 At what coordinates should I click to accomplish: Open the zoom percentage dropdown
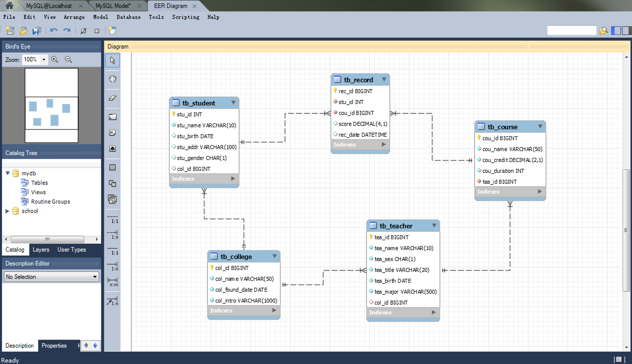(44, 59)
